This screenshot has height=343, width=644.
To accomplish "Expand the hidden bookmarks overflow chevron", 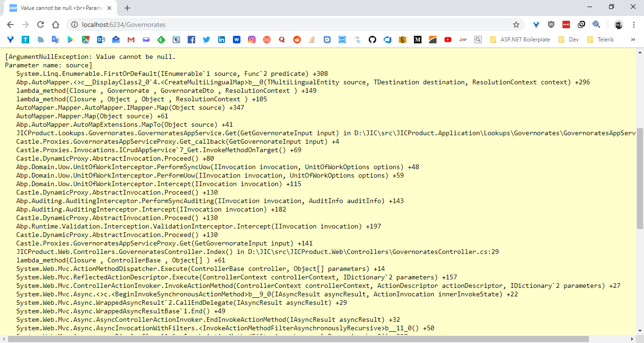I will 633,40.
